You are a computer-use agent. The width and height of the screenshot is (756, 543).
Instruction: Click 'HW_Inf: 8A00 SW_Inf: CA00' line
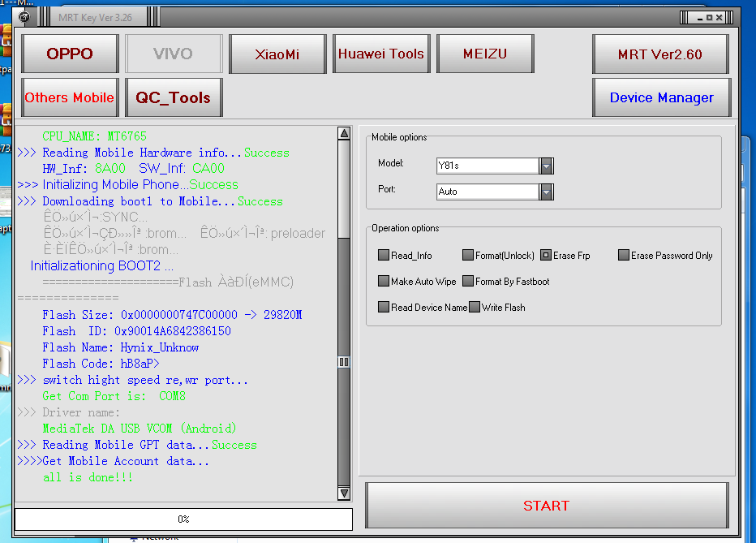[134, 169]
